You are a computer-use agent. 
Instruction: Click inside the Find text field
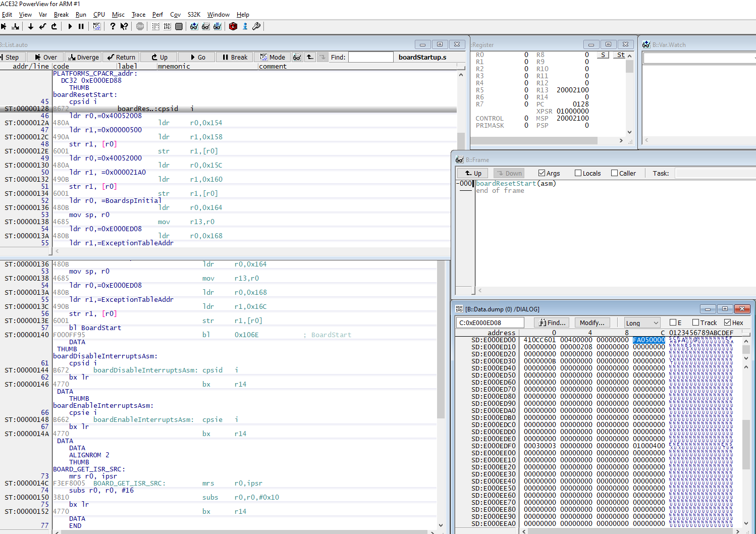(371, 57)
